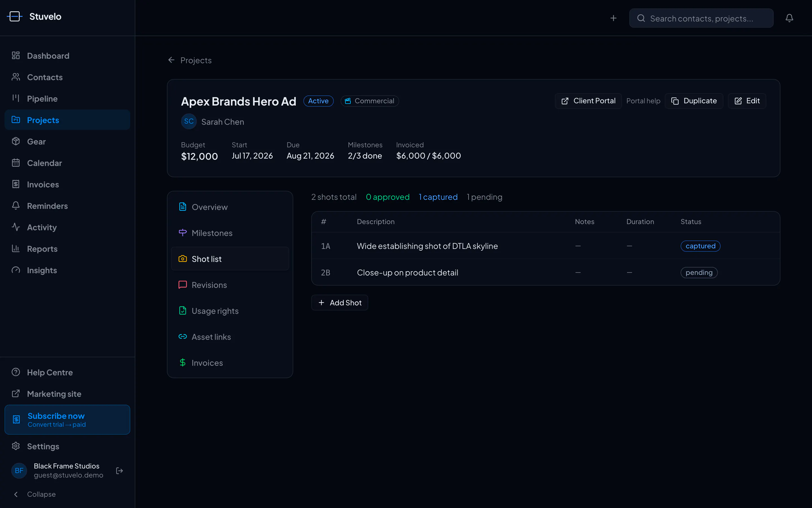812x508 pixels.
Task: Click Subscribe now banner
Action: [67, 420]
